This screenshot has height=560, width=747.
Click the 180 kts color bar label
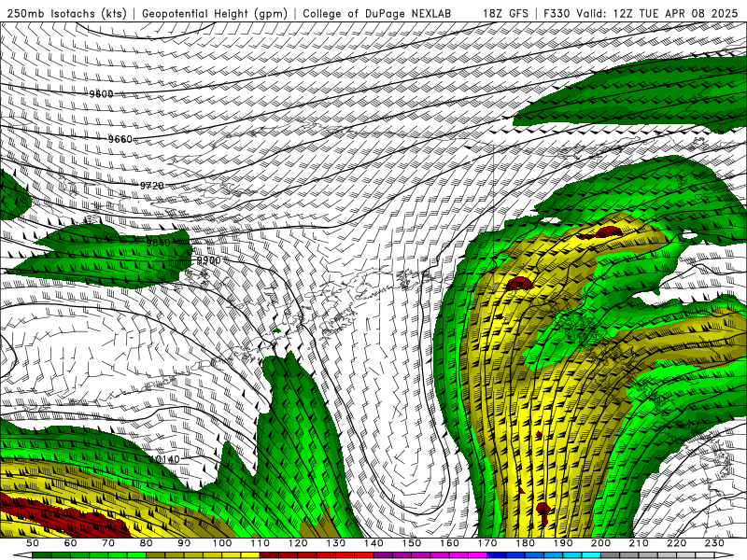[525, 543]
